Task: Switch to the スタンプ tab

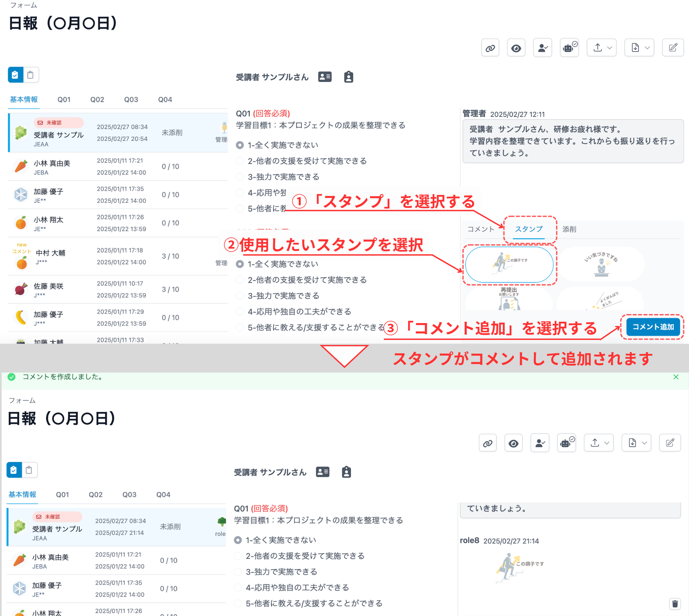Action: pos(528,229)
